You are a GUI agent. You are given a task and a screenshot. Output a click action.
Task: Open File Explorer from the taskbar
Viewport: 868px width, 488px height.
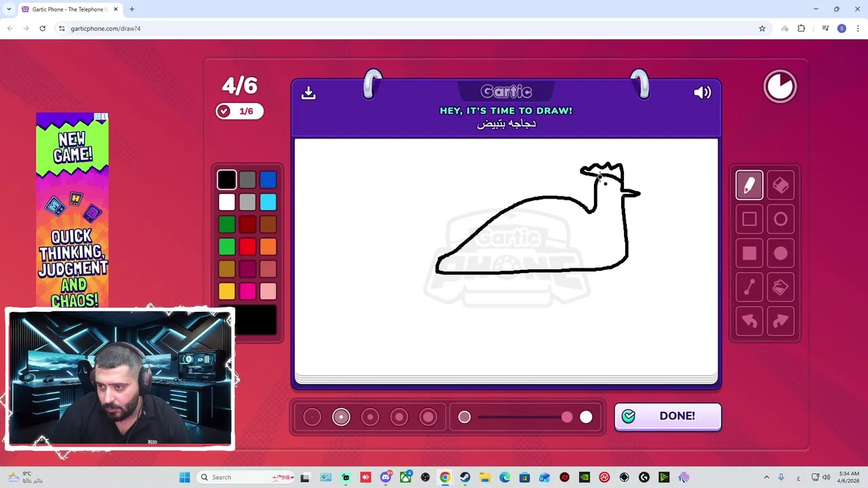pos(485,477)
